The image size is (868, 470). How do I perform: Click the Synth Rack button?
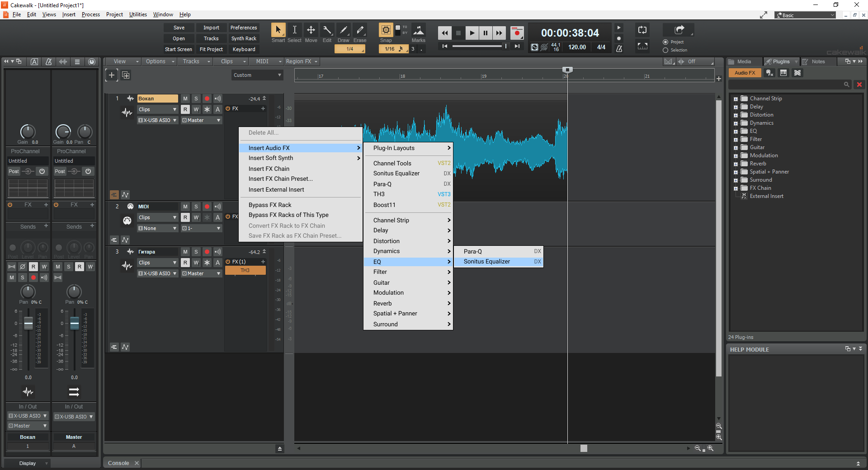point(244,38)
